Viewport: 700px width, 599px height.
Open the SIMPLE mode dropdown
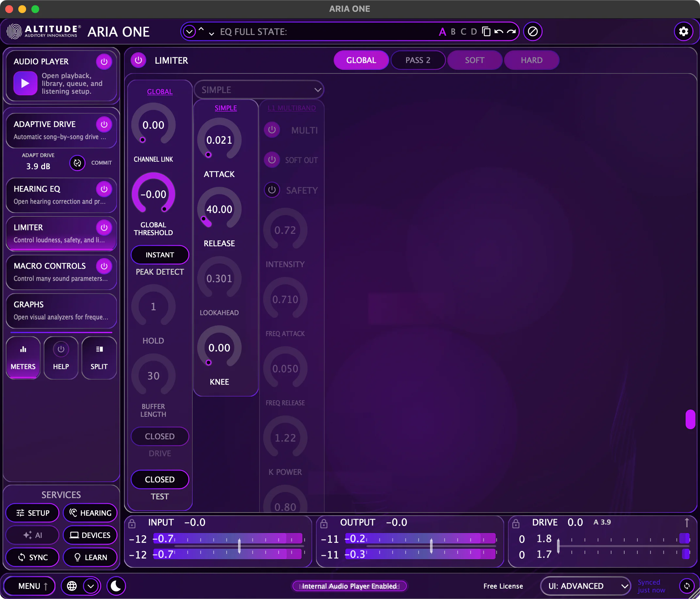point(259,90)
